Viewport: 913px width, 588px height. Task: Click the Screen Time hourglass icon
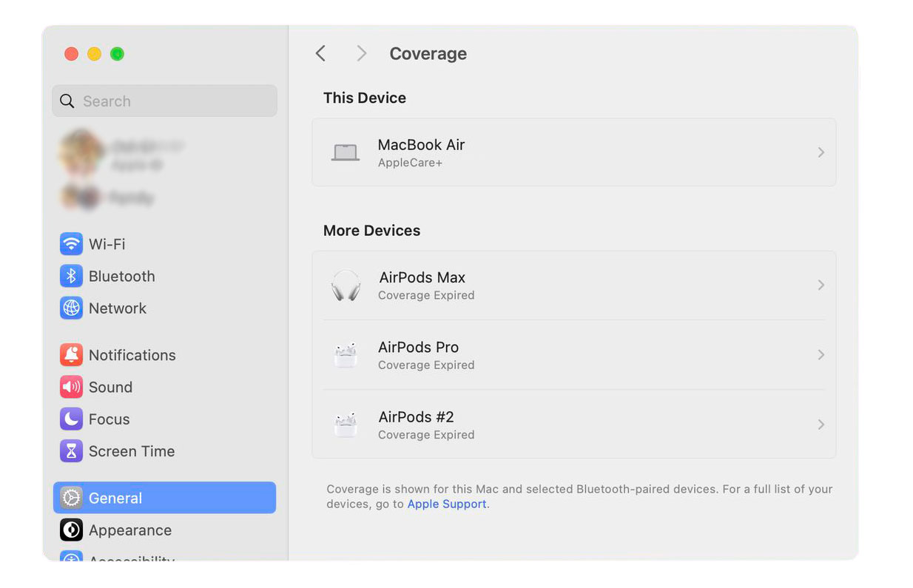click(x=71, y=451)
